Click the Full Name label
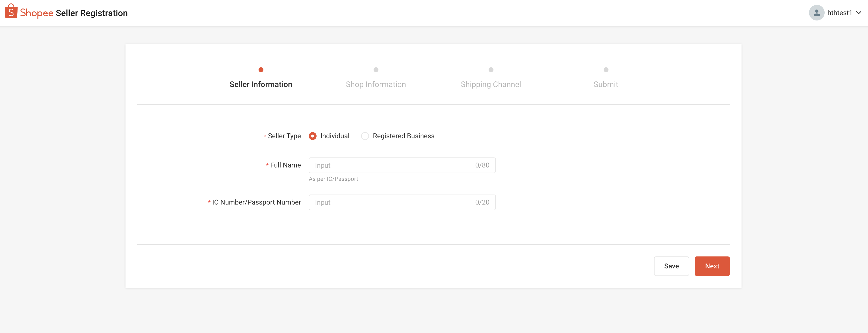Viewport: 868px width, 333px height. coord(285,165)
